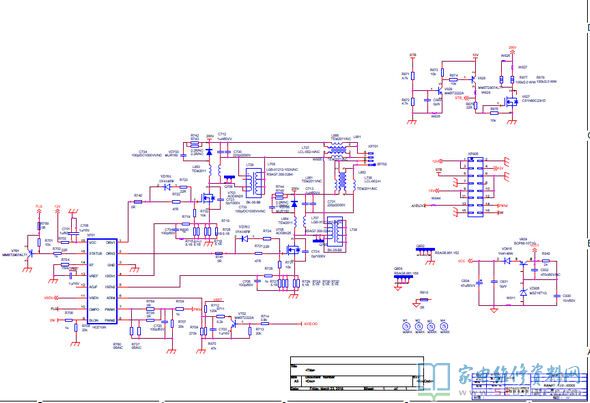
Task: Select the upper MOSFET V703 symbol
Action: pos(208,197)
